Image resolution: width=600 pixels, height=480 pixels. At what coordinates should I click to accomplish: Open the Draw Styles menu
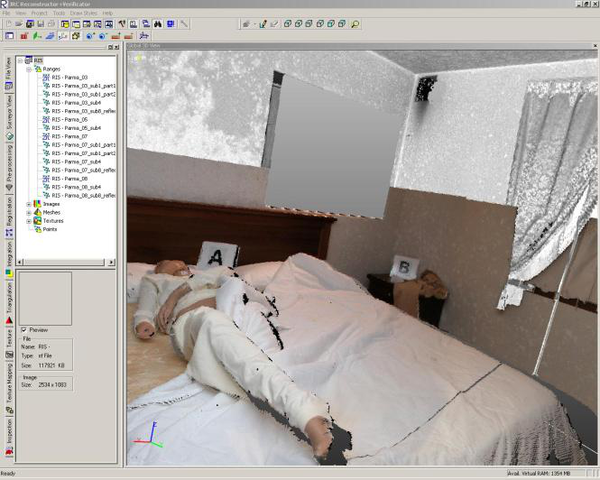pyautogui.click(x=84, y=13)
